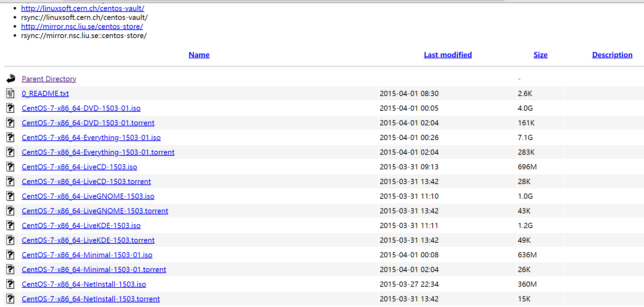Click the date 2015-03-27 22:34
Image resolution: width=644 pixels, height=307 pixels.
409,284
